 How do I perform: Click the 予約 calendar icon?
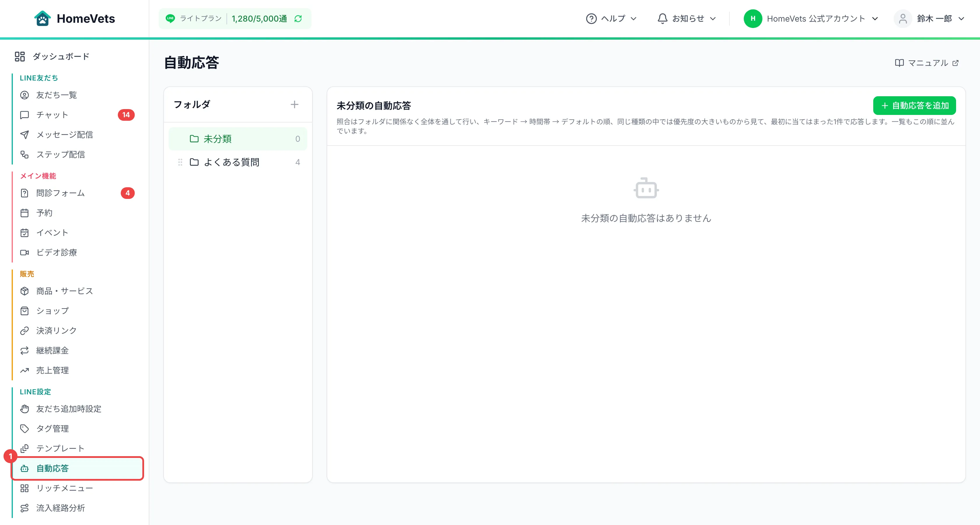click(24, 213)
